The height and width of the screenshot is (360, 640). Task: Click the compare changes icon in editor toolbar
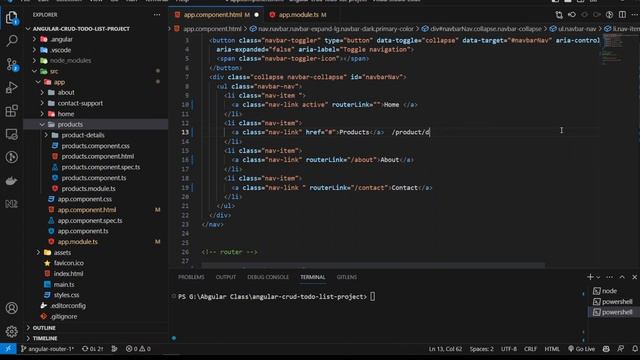pyautogui.click(x=559, y=15)
